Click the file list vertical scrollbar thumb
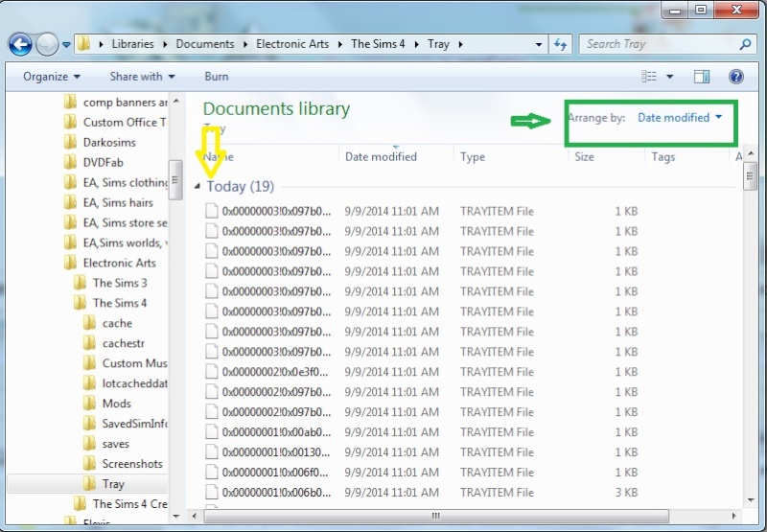The image size is (767, 532). pos(750,176)
